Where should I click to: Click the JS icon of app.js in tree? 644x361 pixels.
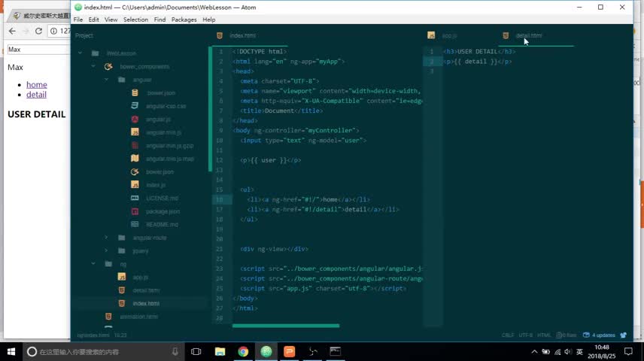[x=122, y=277]
